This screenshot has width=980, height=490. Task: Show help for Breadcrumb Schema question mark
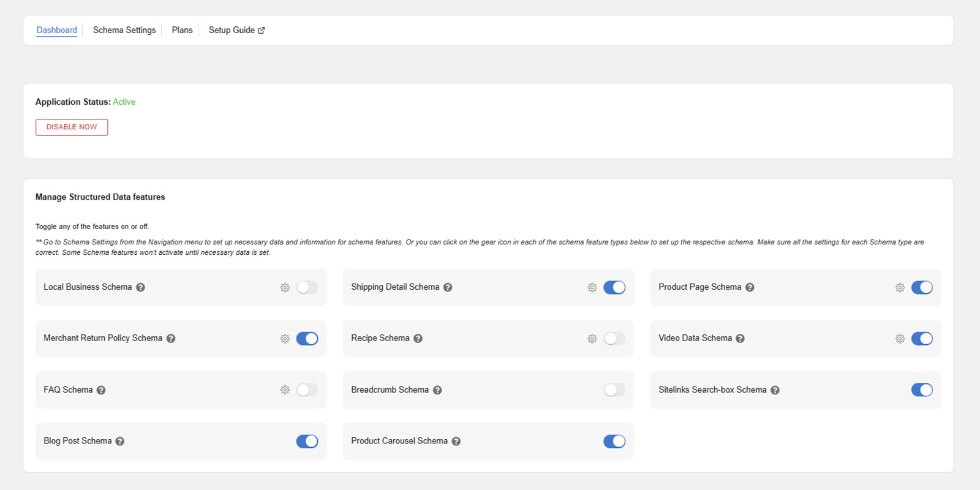pos(437,390)
